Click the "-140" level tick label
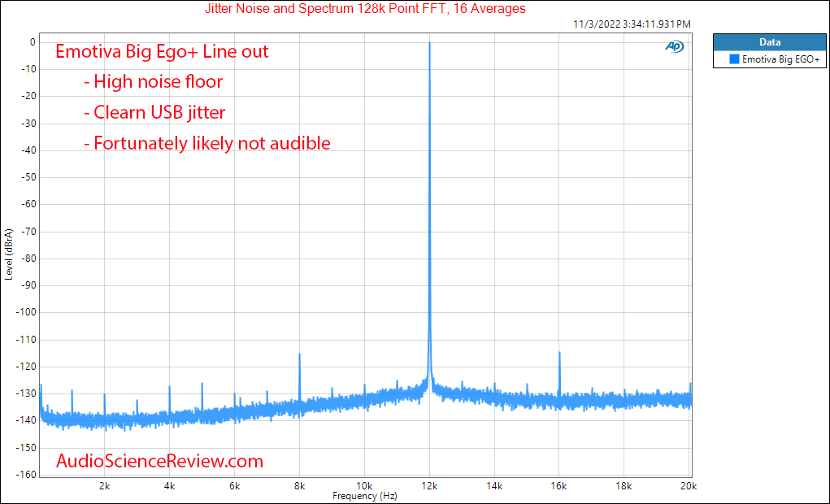830x504 pixels. point(27,420)
